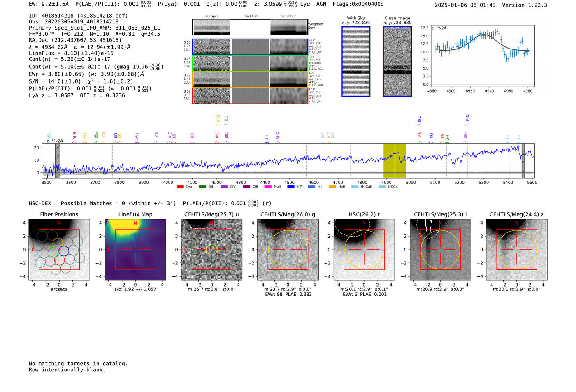Click "No matching targets in catalog." text
Viewport: 576px width, 392px height.
pos(78,364)
